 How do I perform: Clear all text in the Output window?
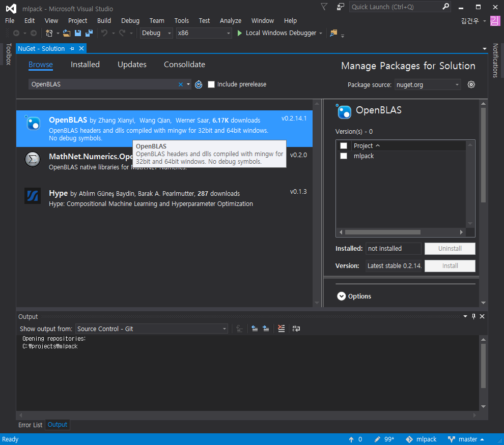pos(281,329)
